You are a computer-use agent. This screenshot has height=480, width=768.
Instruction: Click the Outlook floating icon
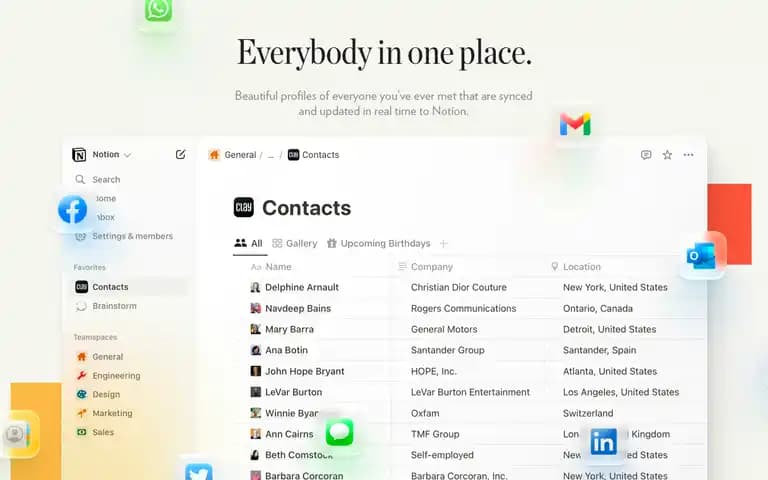point(701,255)
